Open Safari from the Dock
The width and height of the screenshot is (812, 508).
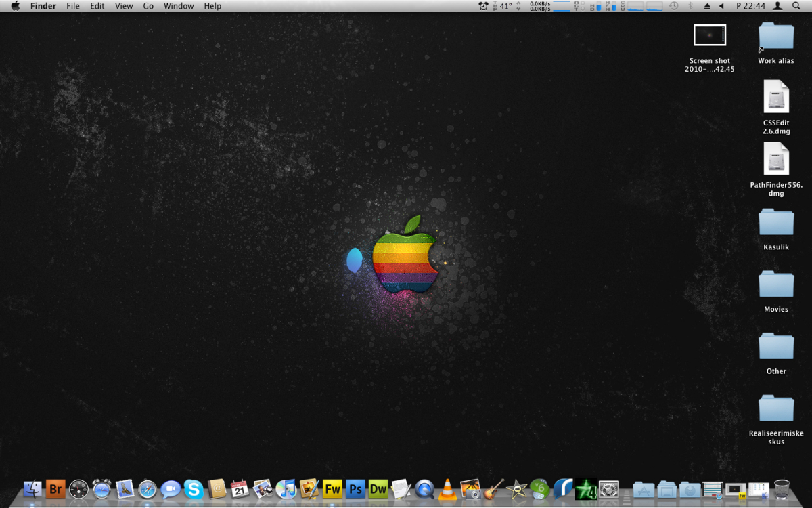coord(148,488)
